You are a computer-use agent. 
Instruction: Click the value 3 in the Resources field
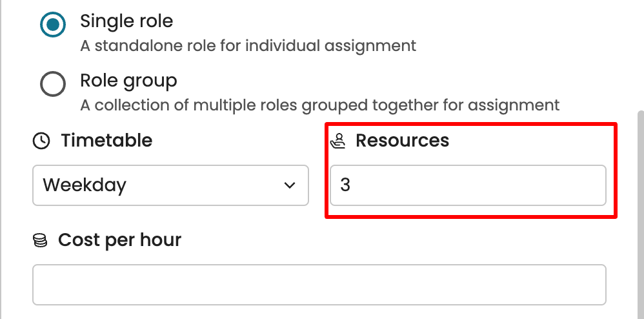coord(345,185)
